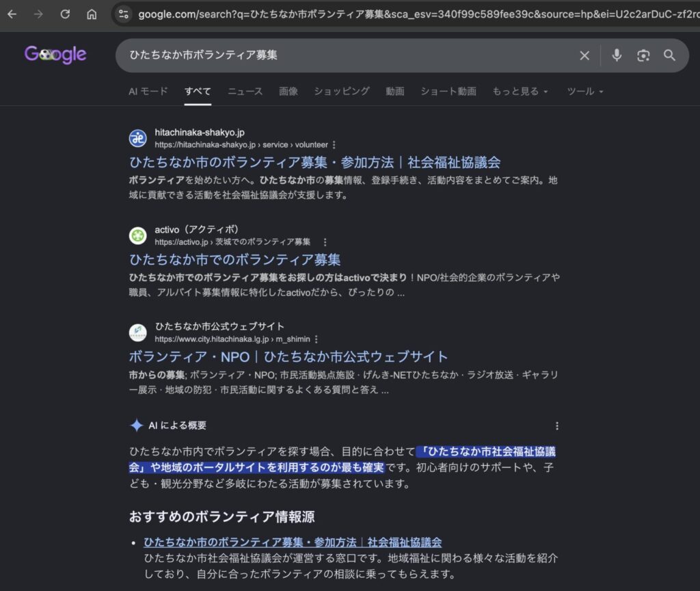Click the hitachinaka-shakyo.jp site name

click(200, 132)
